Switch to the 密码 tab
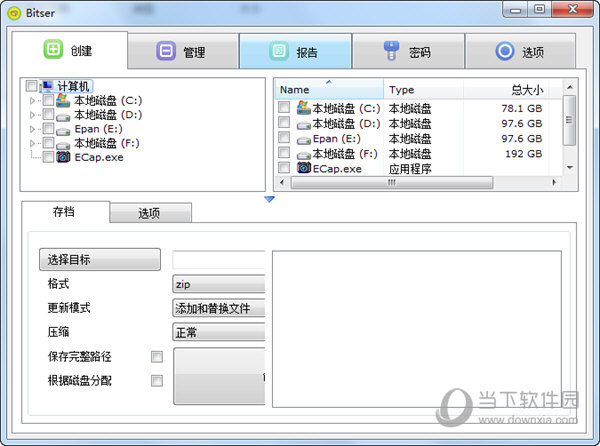 (408, 51)
